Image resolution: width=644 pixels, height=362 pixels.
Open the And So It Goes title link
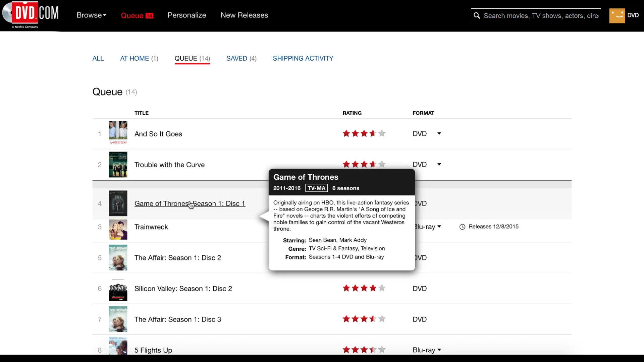pos(158,134)
